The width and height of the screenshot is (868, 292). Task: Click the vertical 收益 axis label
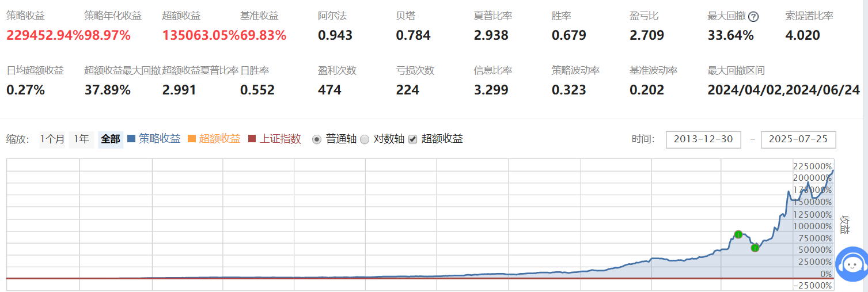845,224
